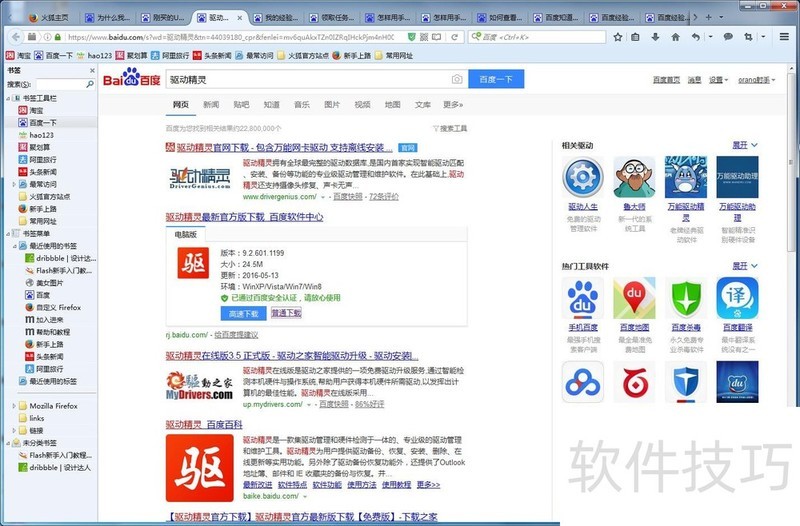The image size is (800, 526).
Task: Open the 百度地图 icon in hot tools
Action: tap(634, 298)
